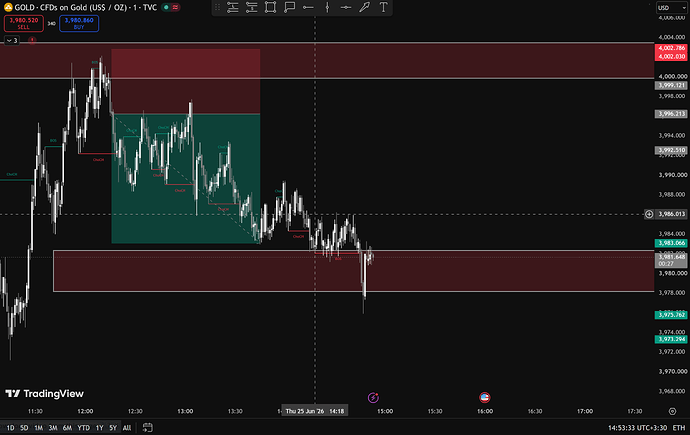Switch to 6M time range
This screenshot has width=690, height=435.
pos(67,428)
